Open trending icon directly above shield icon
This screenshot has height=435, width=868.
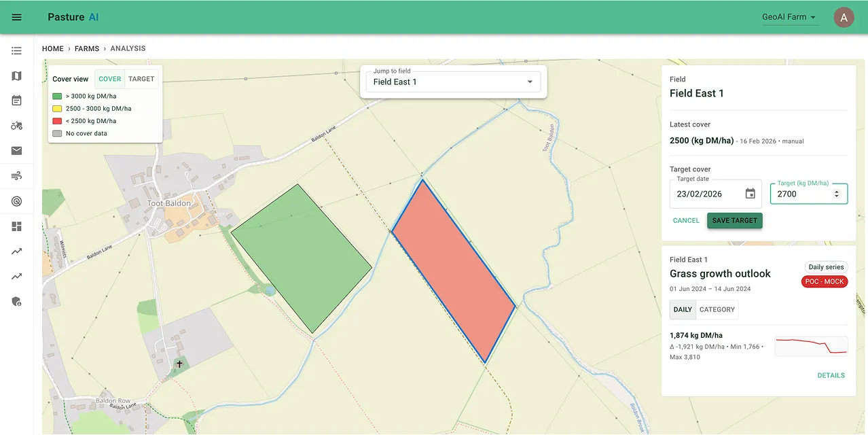click(x=17, y=277)
